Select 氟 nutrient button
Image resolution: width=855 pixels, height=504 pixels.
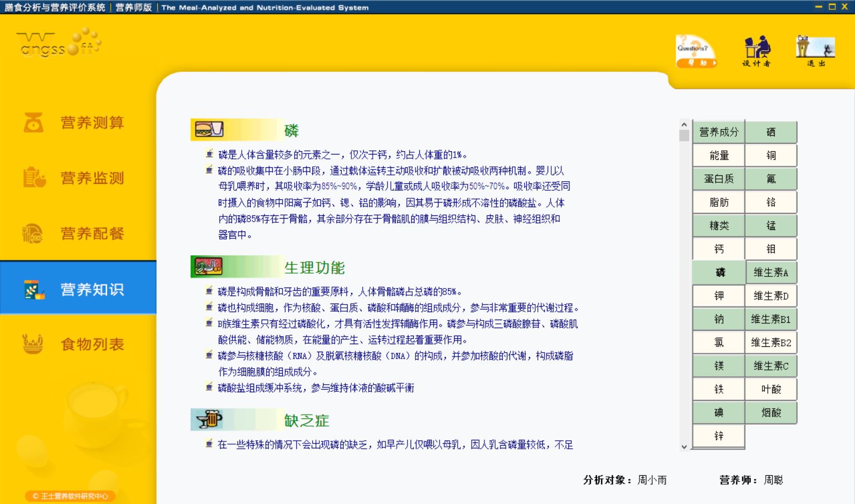771,179
